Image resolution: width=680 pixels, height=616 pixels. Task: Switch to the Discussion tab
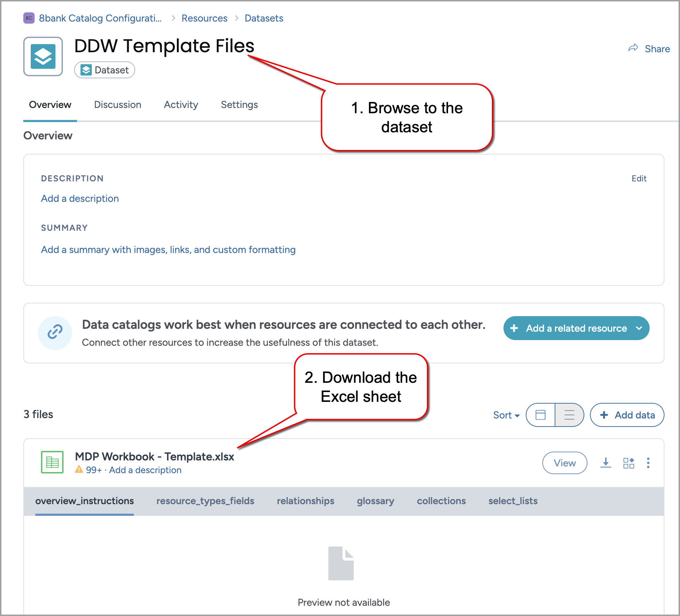pos(118,104)
